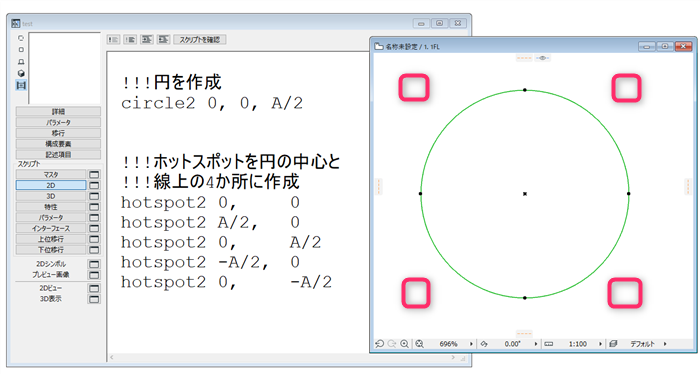Open the 詳細 section
The width and height of the screenshot is (700, 374).
coord(58,112)
